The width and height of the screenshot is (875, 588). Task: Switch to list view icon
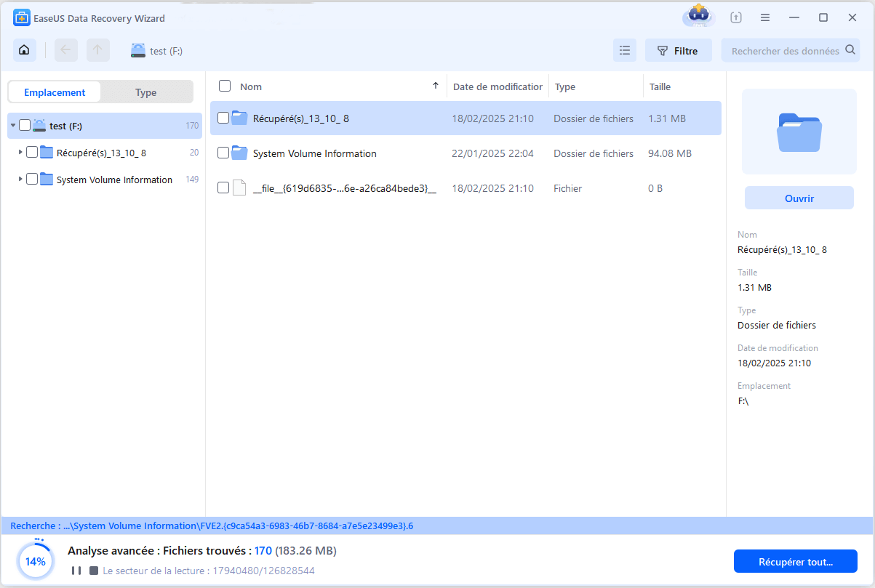[x=624, y=51]
